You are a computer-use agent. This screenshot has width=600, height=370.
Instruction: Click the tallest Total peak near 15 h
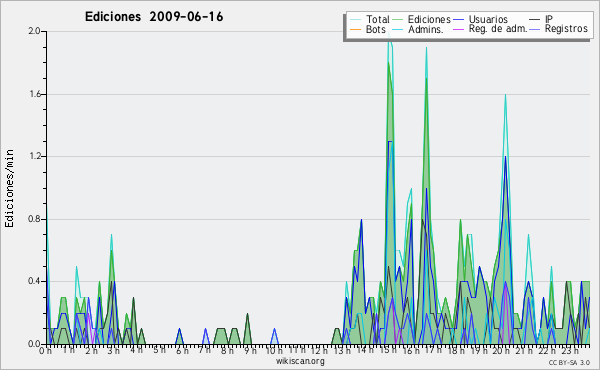[x=389, y=32]
